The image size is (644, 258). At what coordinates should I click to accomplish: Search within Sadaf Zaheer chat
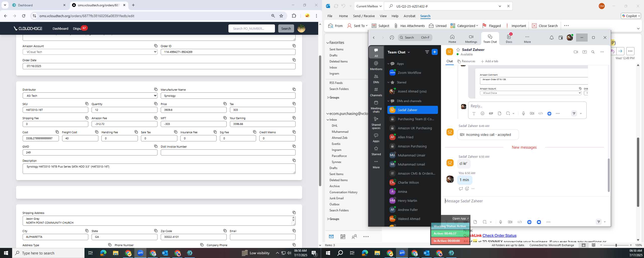pyautogui.click(x=593, y=52)
